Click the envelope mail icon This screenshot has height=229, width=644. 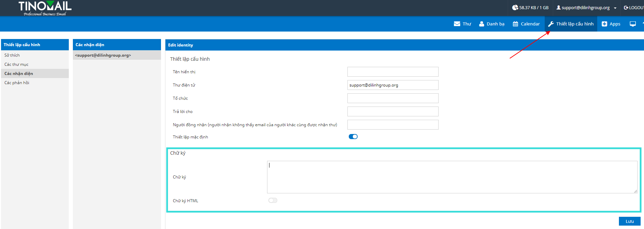[457, 24]
